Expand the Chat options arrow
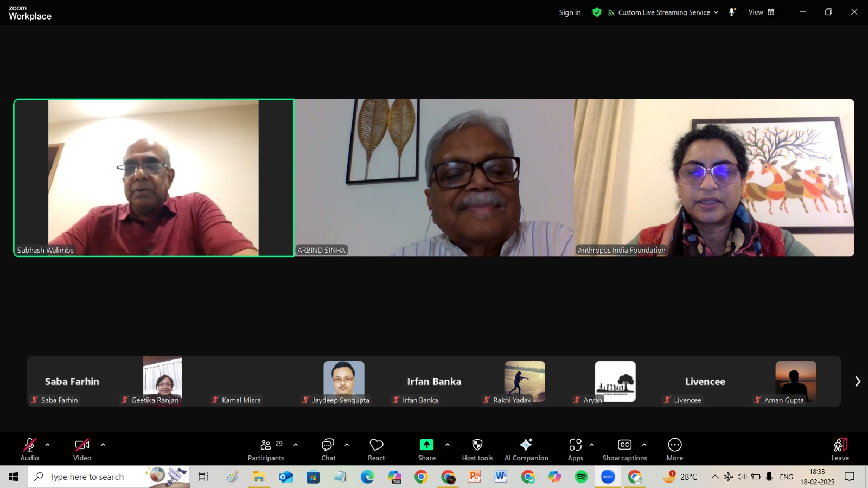 347,445
